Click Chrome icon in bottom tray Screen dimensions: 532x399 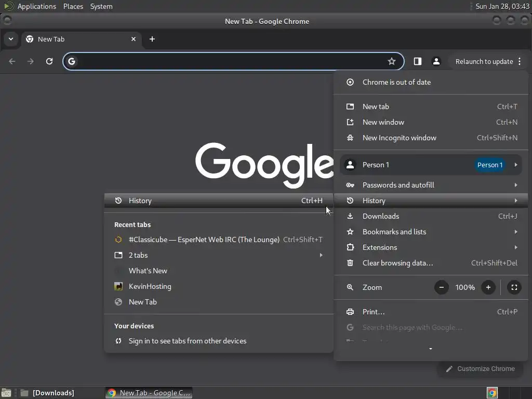(491, 393)
